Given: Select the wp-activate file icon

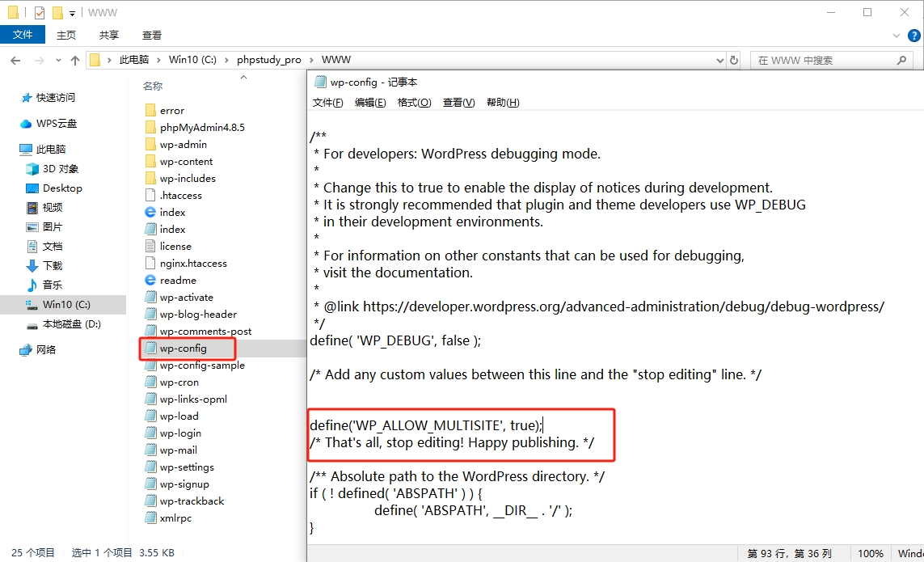Looking at the screenshot, I should pyautogui.click(x=150, y=298).
